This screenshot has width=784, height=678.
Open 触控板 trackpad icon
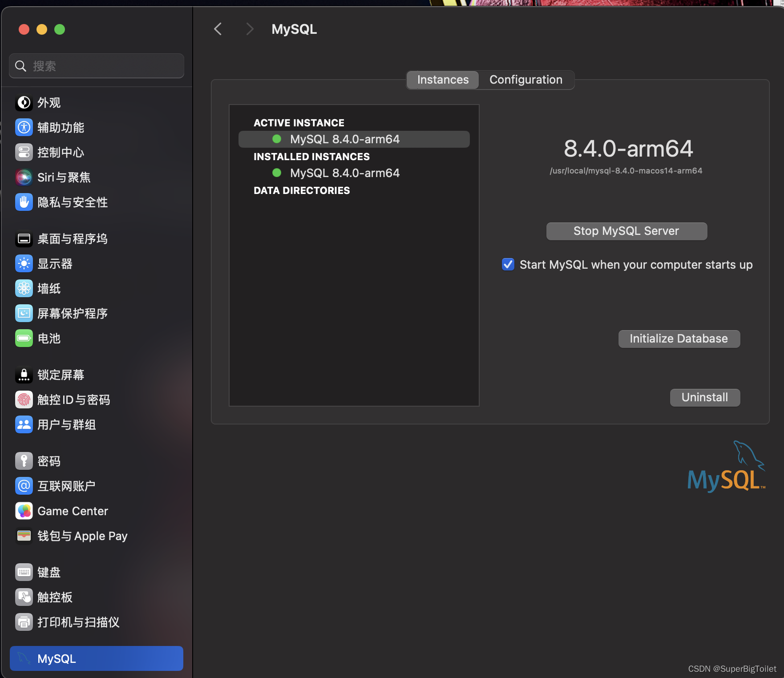click(x=24, y=597)
